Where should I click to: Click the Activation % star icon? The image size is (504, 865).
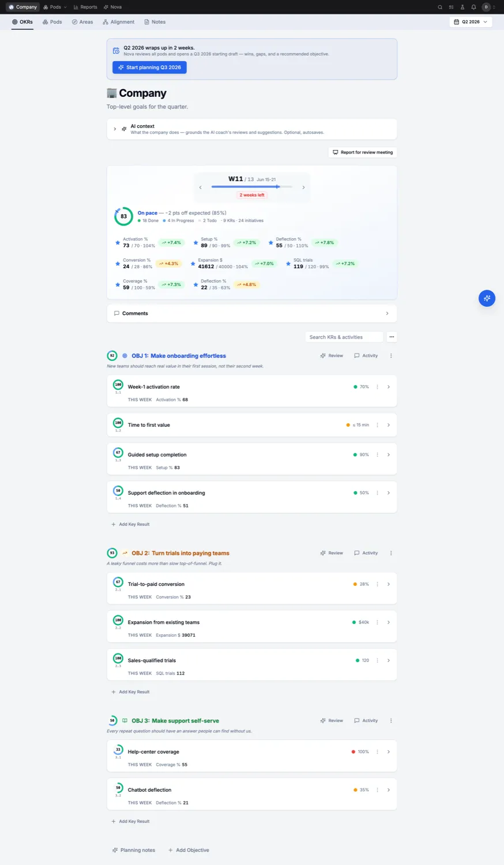(118, 243)
